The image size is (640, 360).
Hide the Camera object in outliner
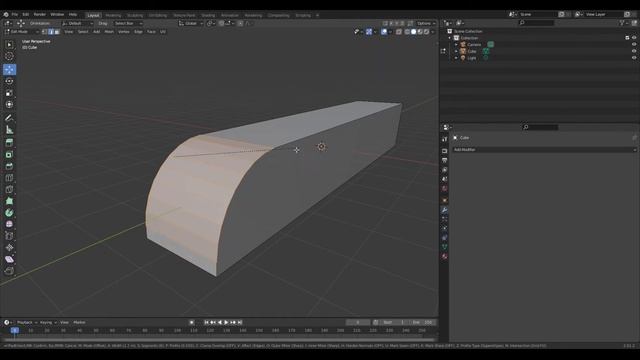(634, 44)
